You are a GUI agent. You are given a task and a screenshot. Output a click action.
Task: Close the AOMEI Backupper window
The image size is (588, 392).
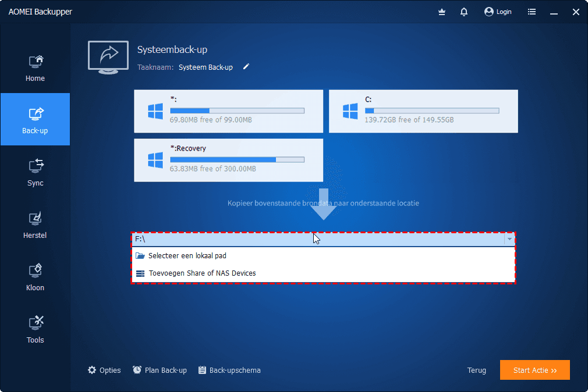click(576, 12)
